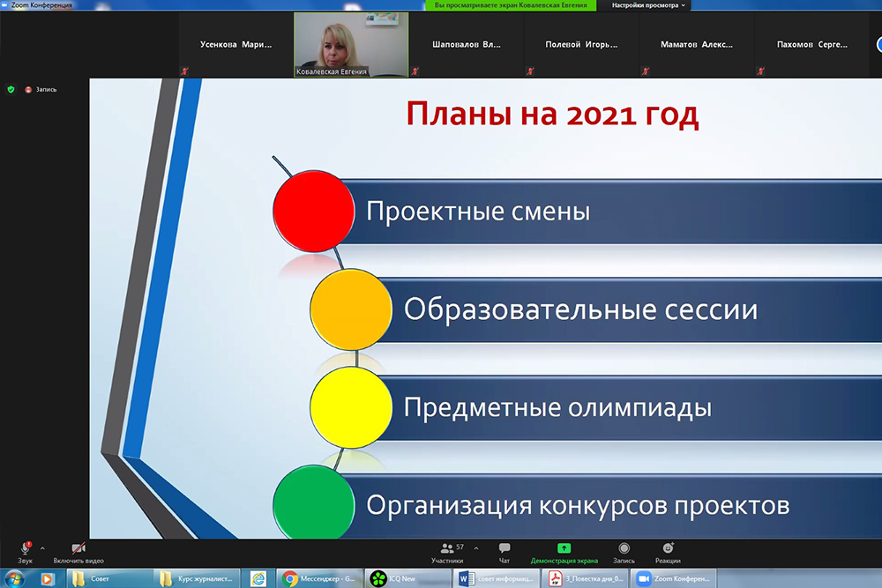Click Демонстрация экрана share screen button
This screenshot has height=588, width=882.
pyautogui.click(x=564, y=553)
